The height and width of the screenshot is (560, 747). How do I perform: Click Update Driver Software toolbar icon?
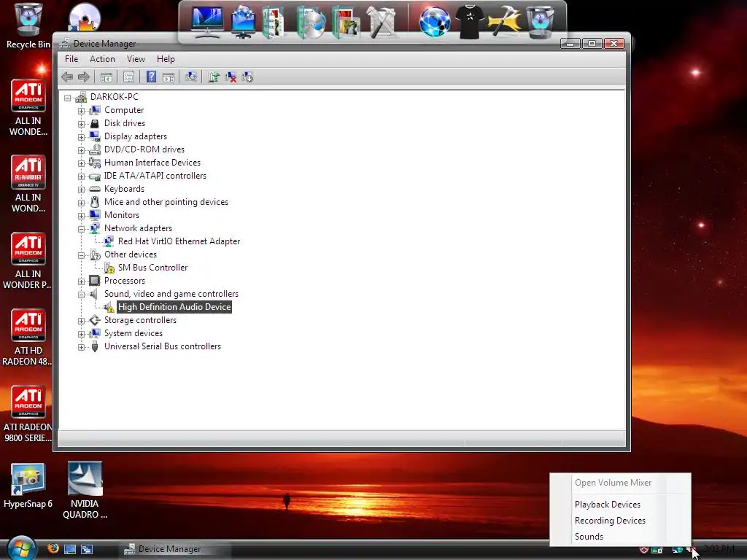coord(214,77)
